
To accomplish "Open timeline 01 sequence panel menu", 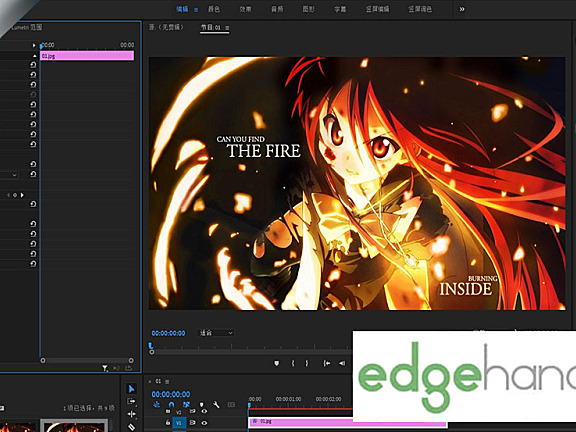I will point(167,382).
